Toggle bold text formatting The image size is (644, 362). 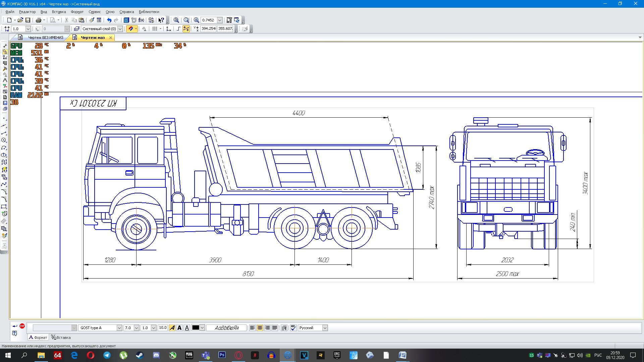[x=179, y=328]
